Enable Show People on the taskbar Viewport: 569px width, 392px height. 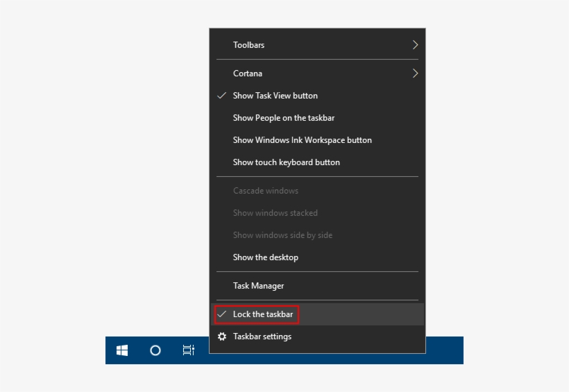(x=283, y=118)
